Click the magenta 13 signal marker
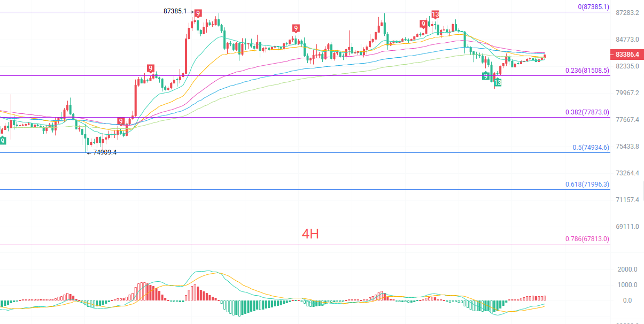 point(436,14)
